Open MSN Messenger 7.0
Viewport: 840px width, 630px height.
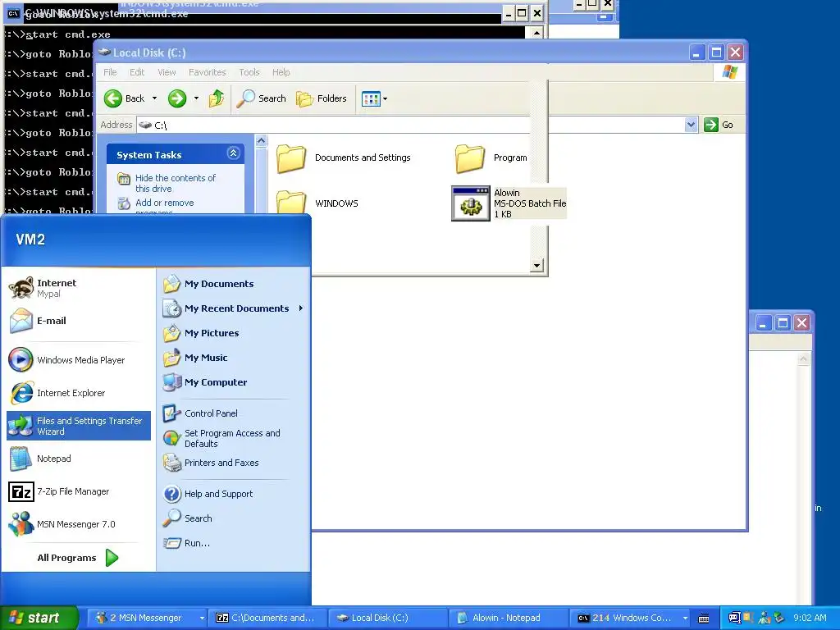point(78,524)
